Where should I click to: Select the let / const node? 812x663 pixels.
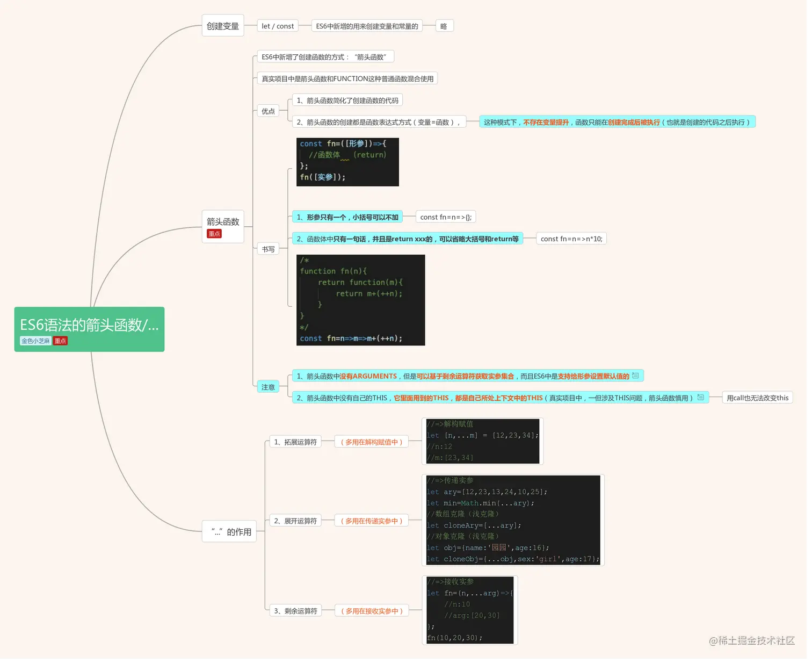pyautogui.click(x=278, y=26)
